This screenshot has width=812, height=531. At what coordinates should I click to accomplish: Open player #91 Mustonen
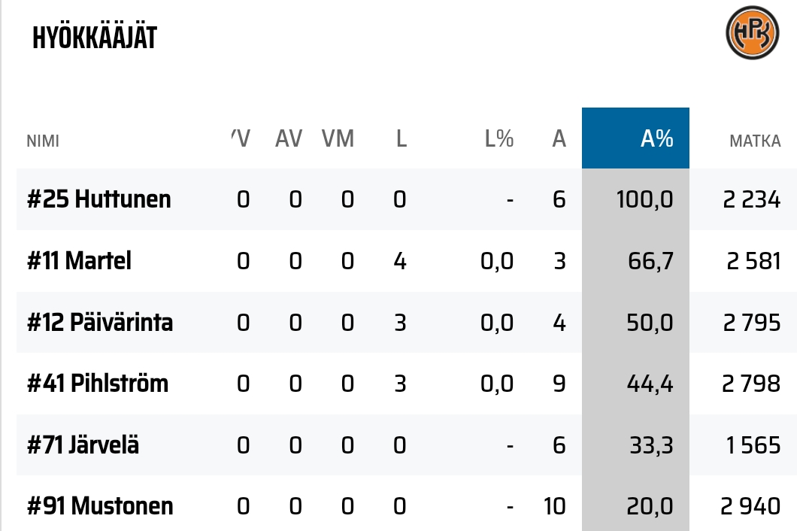point(100,506)
